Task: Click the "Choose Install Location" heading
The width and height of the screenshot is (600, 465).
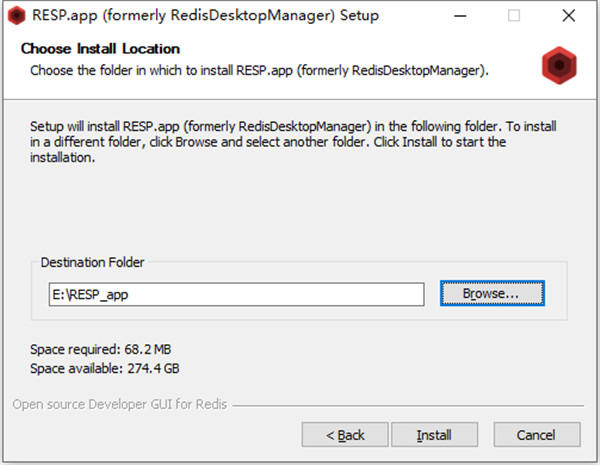Action: coord(100,49)
